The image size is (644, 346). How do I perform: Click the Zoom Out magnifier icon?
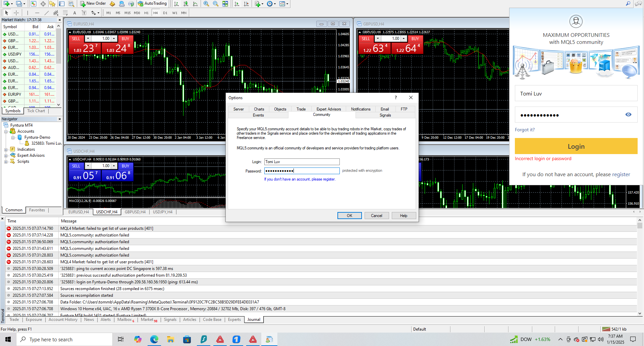pyautogui.click(x=216, y=4)
